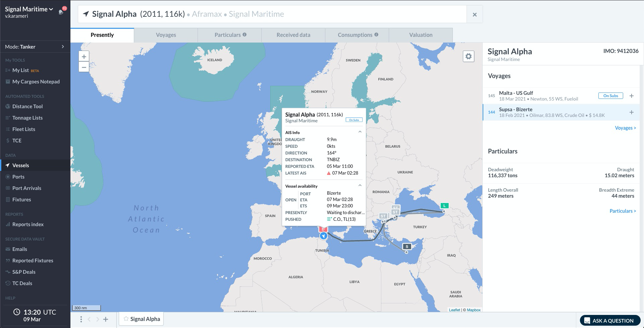This screenshot has height=328, width=644.
Task: Click the On Subs badge in popup
Action: 354,120
